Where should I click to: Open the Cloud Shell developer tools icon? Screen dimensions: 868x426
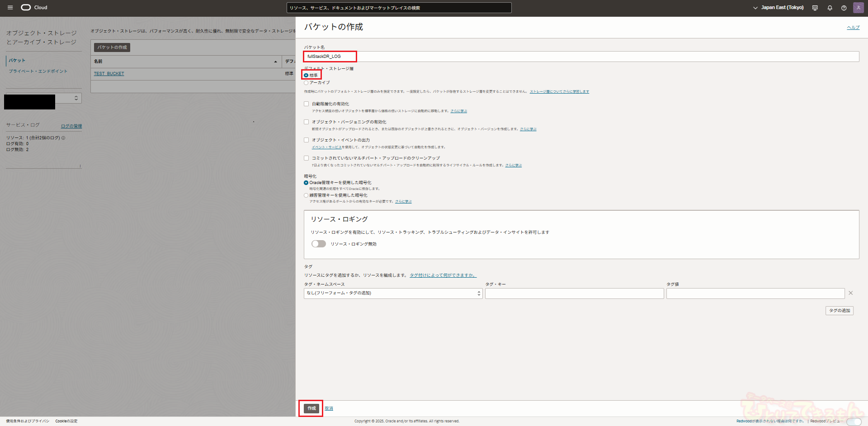[x=815, y=8]
